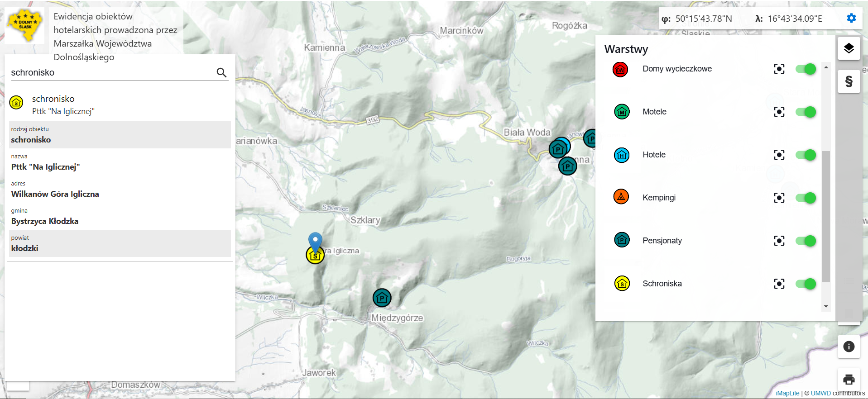Zoom to Schroniska layer extent
This screenshot has width=868, height=399.
[779, 284]
